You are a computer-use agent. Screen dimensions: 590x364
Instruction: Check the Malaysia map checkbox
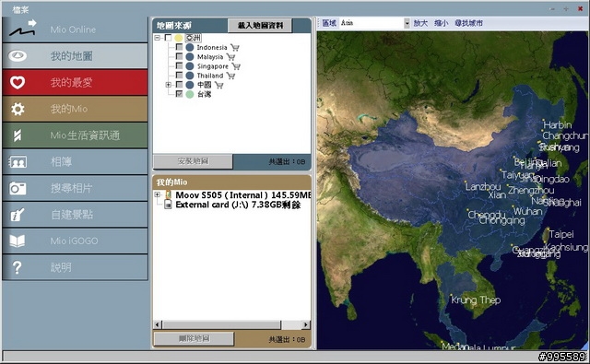179,56
